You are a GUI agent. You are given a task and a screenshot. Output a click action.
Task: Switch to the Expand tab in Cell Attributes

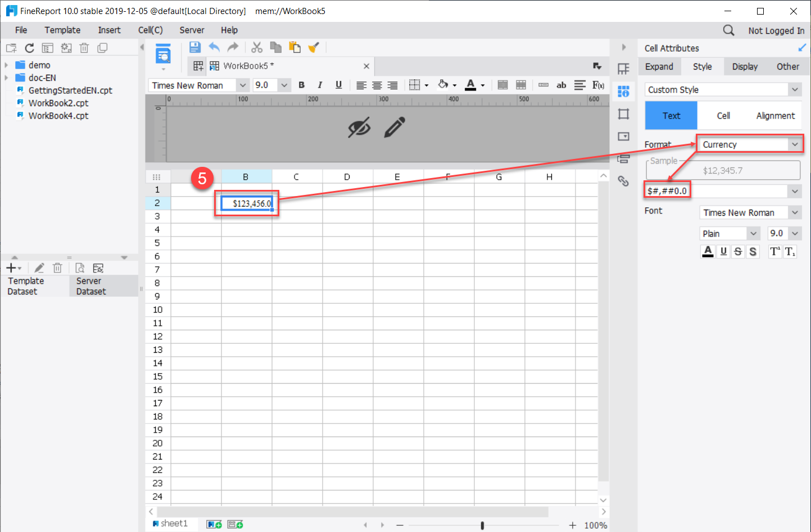point(659,66)
